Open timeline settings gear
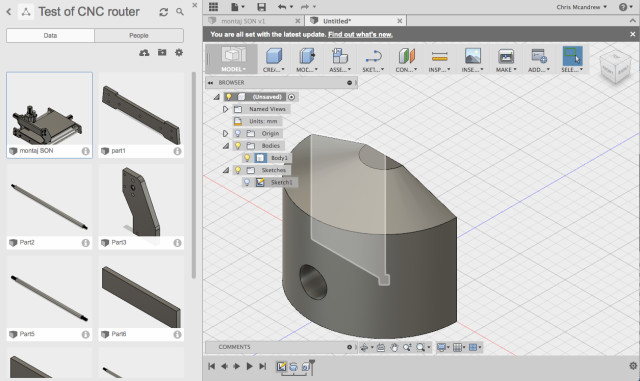 633,366
